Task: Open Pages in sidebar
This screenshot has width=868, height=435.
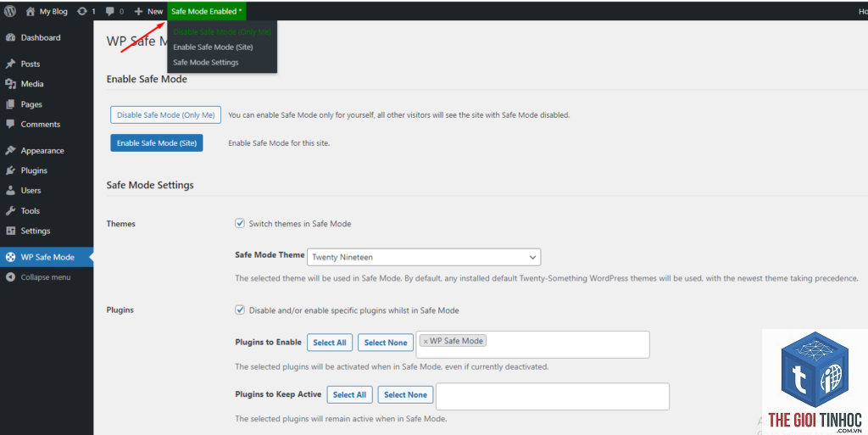Action: 31,104
